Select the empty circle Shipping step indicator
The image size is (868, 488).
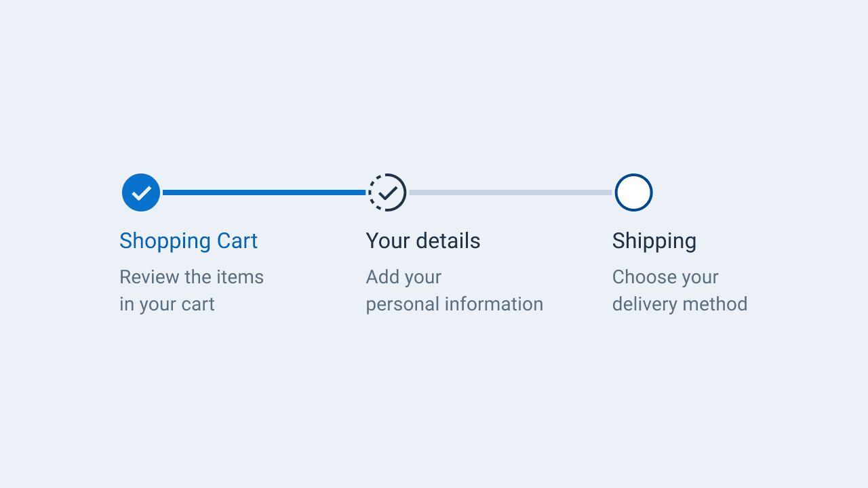pyautogui.click(x=633, y=192)
